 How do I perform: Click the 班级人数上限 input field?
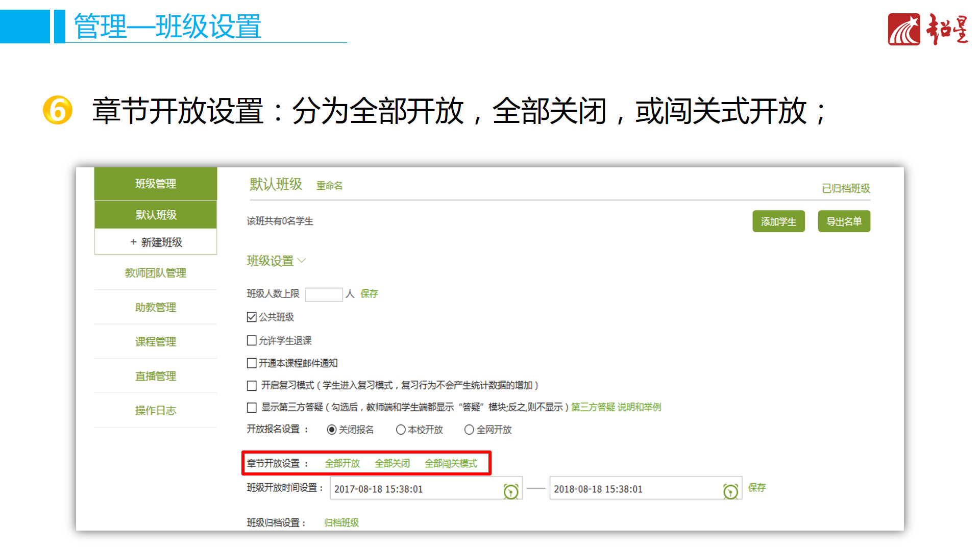(324, 294)
